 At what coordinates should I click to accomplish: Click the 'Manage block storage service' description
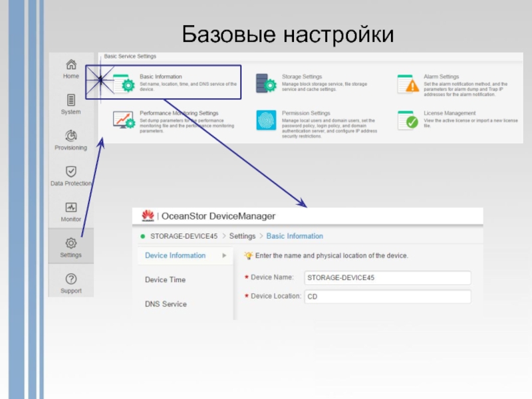(x=325, y=86)
